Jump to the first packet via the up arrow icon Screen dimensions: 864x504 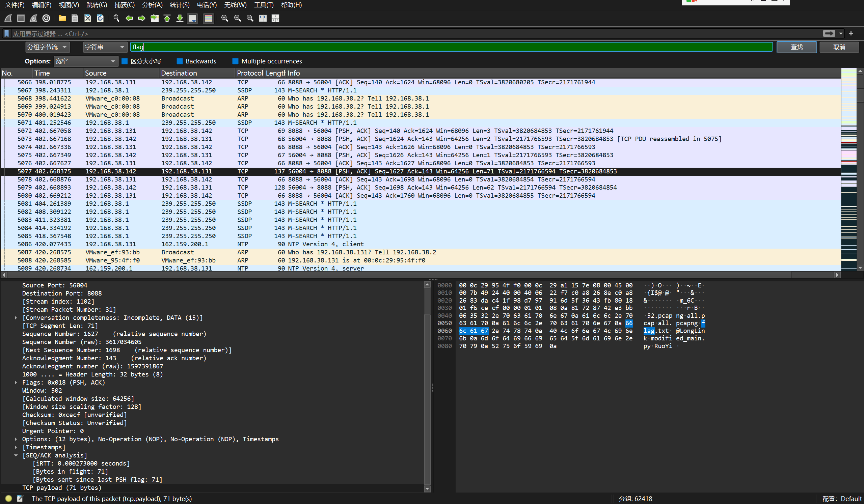pos(167,18)
